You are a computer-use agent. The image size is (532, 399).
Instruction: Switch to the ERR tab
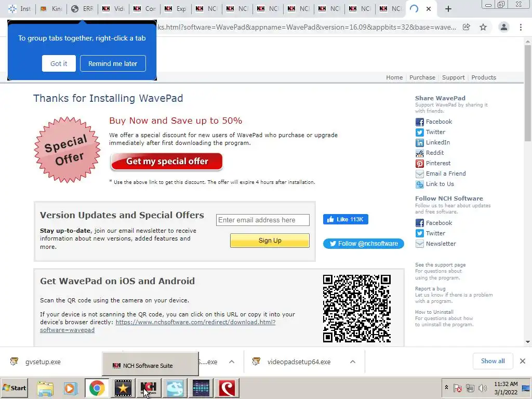tap(83, 9)
